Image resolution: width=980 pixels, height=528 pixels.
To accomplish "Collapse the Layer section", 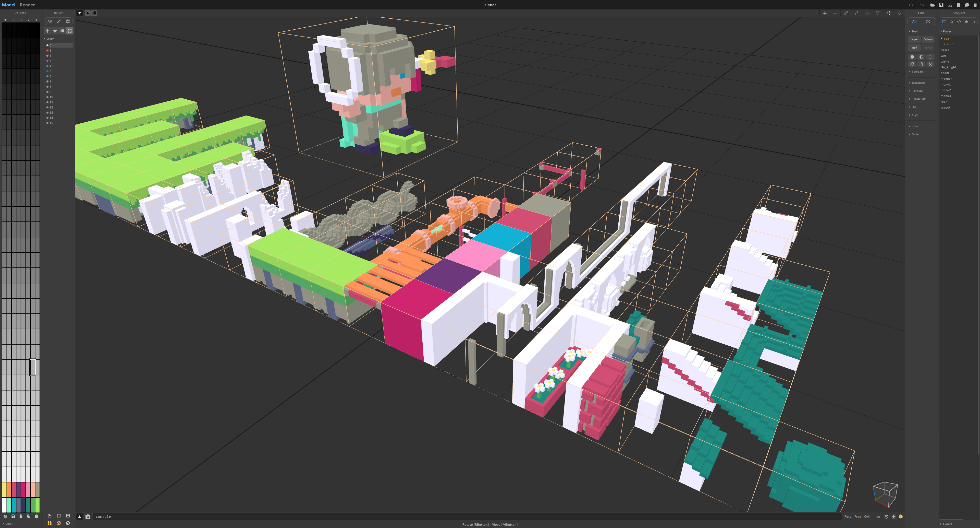I will point(49,39).
